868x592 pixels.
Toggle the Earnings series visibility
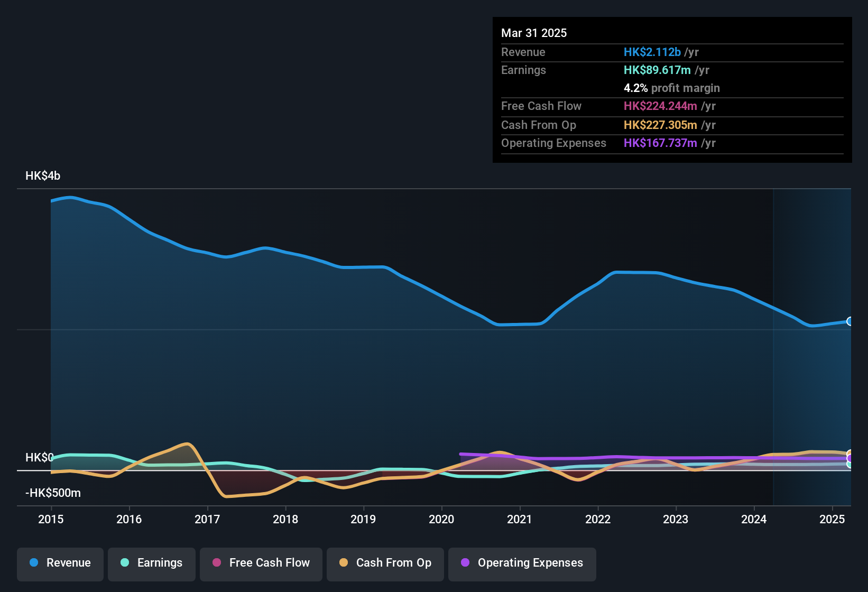[151, 564]
